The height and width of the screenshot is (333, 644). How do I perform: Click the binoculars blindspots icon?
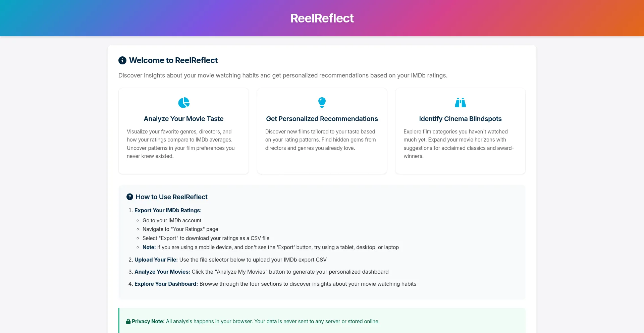(x=460, y=103)
